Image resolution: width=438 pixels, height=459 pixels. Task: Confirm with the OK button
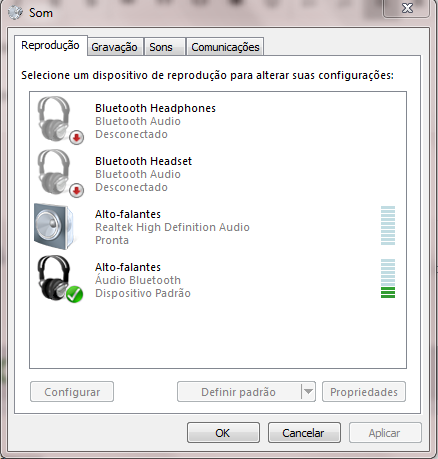223,433
